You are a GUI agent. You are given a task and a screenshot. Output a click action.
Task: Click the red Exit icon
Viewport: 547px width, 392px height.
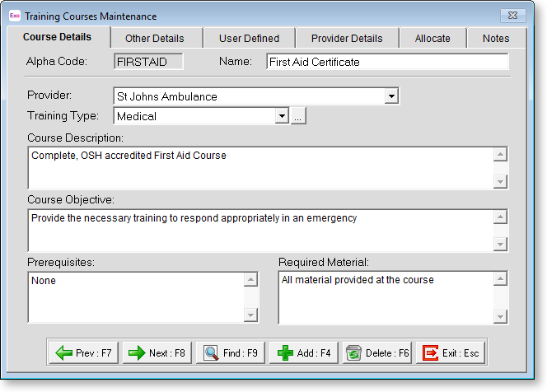[430, 353]
